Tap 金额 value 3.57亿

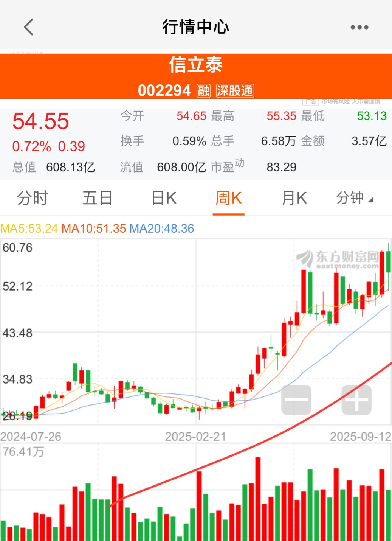(369, 141)
